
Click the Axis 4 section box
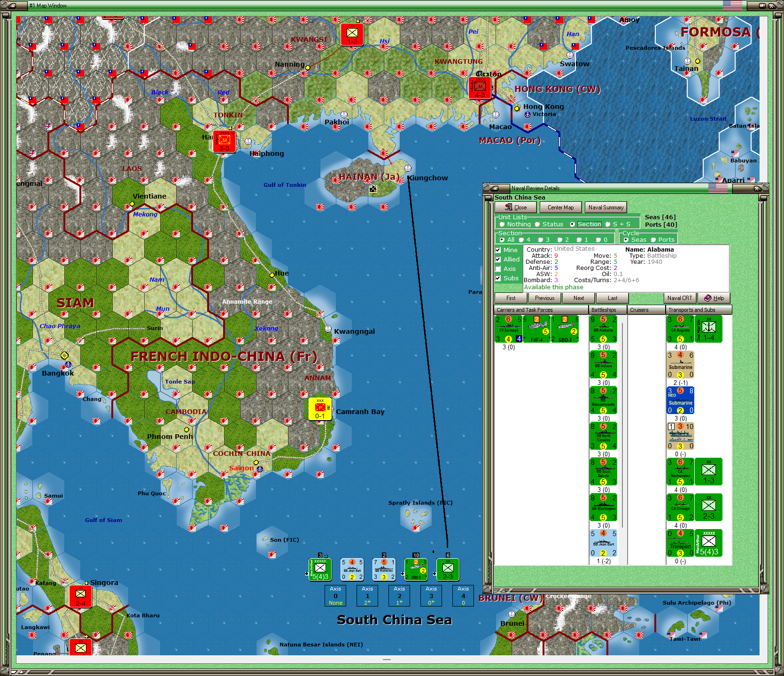click(x=463, y=596)
